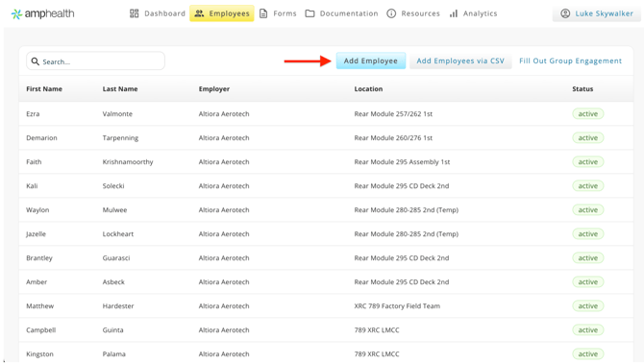Viewport: 644px width, 364px height.
Task: Click the Analytics bar chart icon
Action: pos(454,13)
